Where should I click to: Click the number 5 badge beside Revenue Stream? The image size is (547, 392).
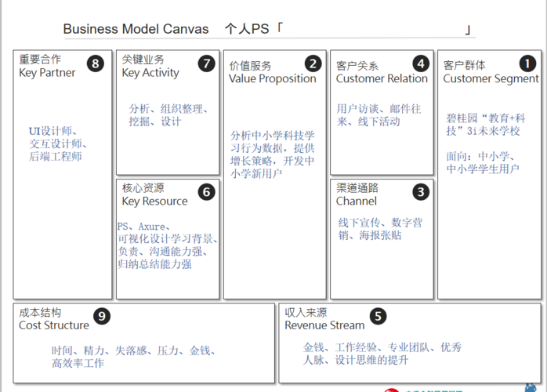[x=378, y=317]
